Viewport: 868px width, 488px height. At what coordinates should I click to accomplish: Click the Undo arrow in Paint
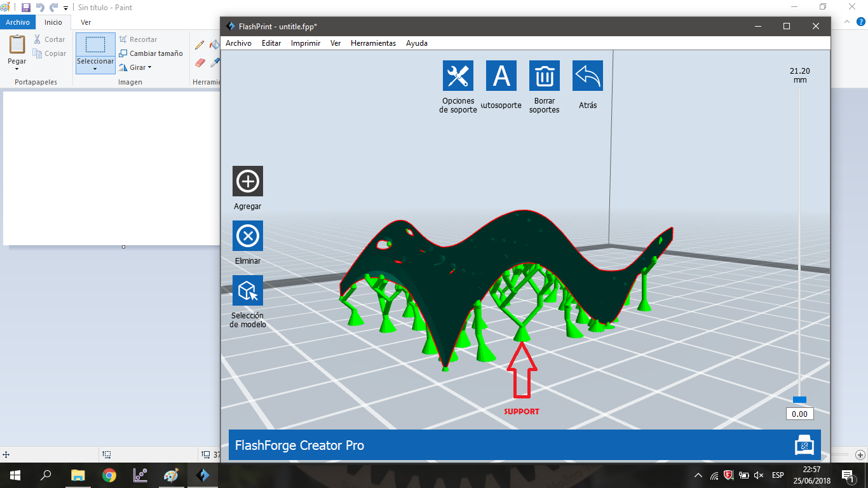coord(40,8)
